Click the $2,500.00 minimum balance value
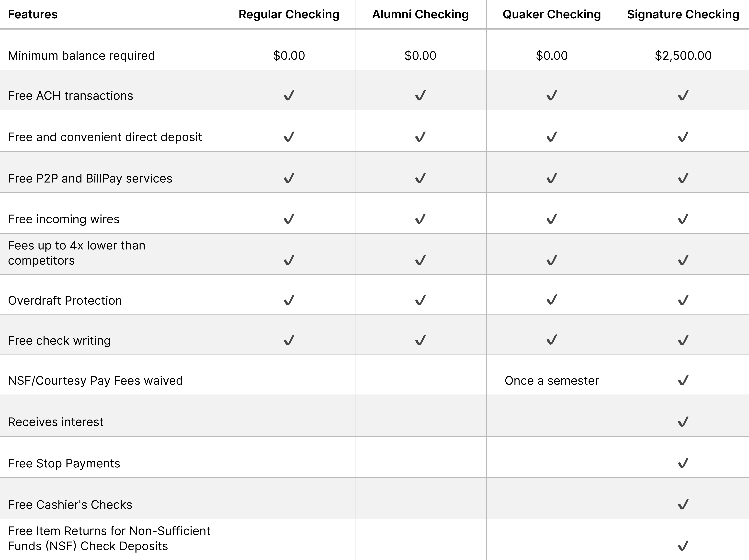The height and width of the screenshot is (560, 749). (x=683, y=55)
